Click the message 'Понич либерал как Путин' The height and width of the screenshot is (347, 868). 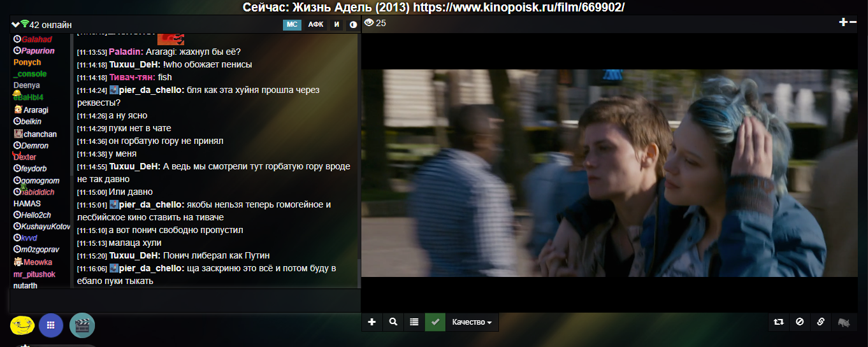coord(217,255)
